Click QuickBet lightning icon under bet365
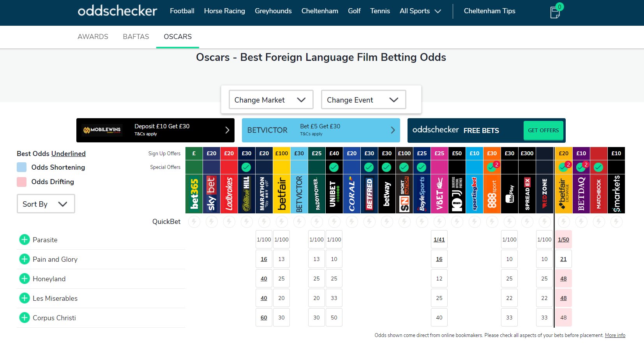 (194, 222)
